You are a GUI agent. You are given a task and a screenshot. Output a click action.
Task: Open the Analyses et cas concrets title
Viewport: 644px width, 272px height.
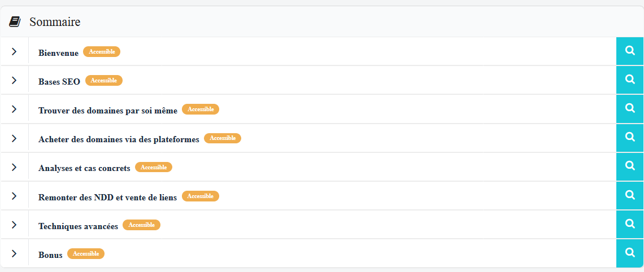(x=84, y=168)
